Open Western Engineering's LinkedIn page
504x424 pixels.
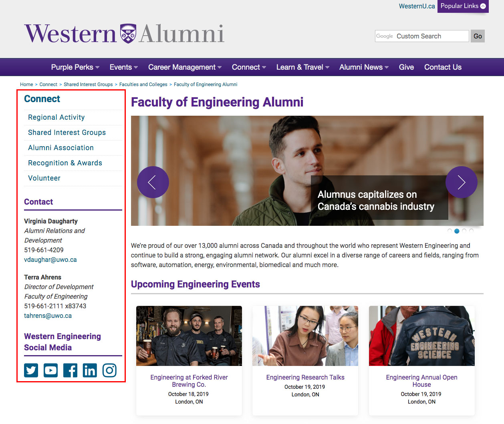90,370
